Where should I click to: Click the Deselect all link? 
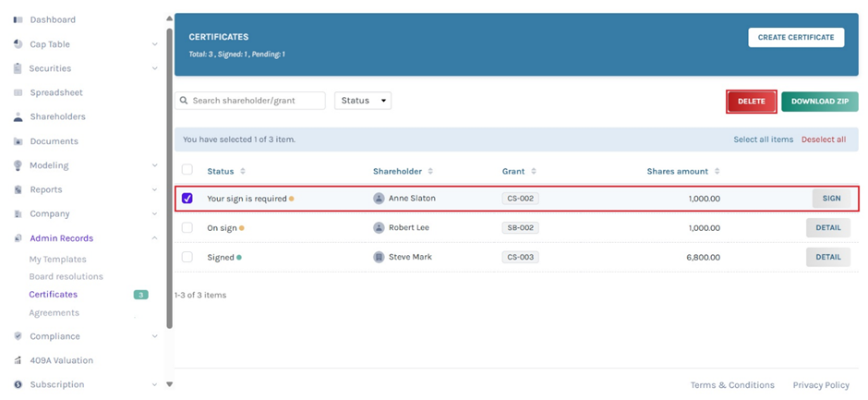[x=823, y=139]
